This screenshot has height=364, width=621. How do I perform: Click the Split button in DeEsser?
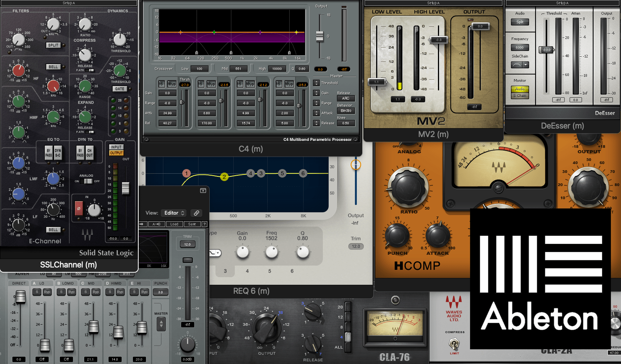[x=520, y=22]
